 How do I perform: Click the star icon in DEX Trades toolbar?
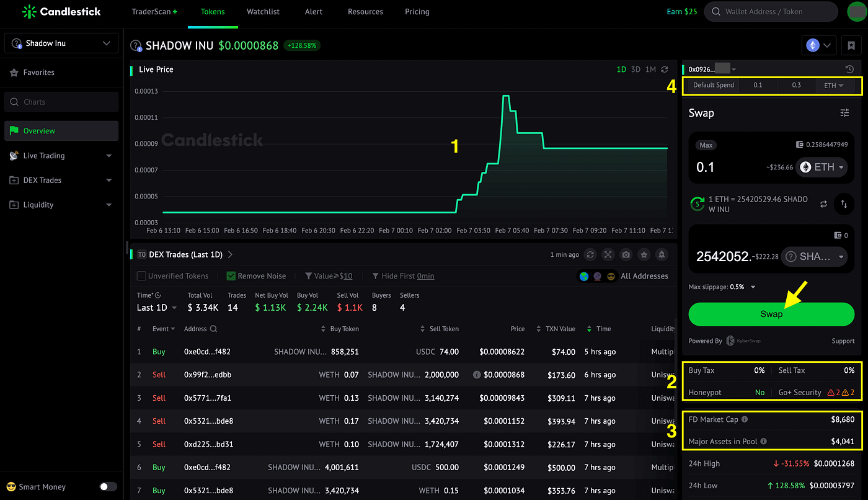(644, 254)
